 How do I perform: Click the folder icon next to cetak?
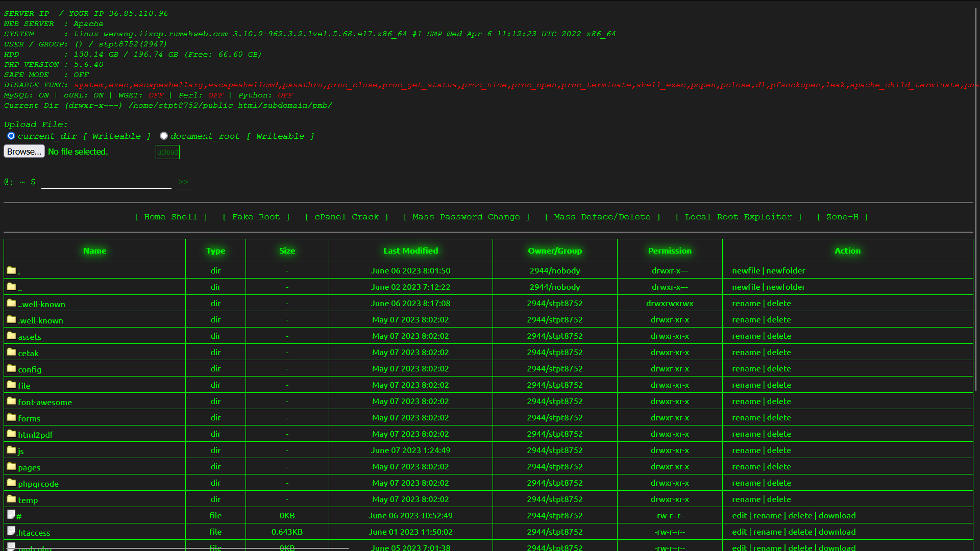pyautogui.click(x=11, y=352)
